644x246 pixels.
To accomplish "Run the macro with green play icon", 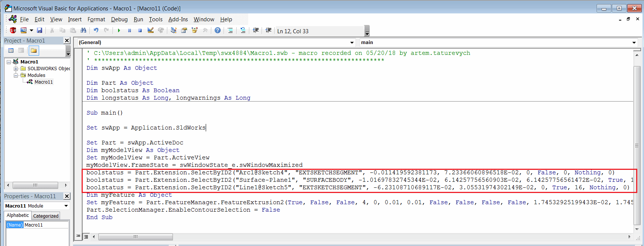I will 119,30.
